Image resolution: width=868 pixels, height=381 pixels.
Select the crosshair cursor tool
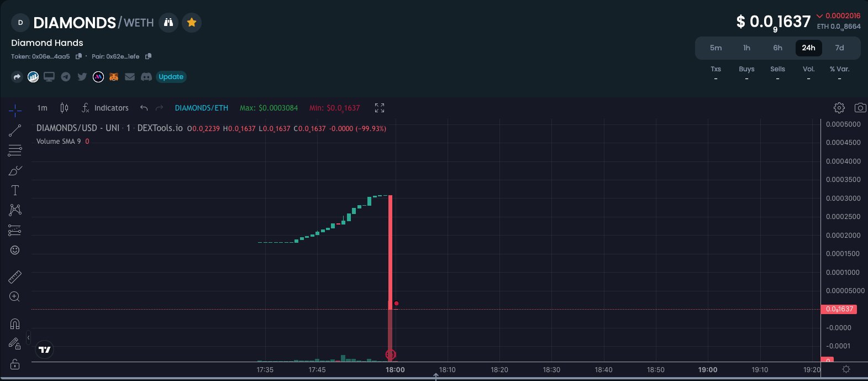point(15,111)
